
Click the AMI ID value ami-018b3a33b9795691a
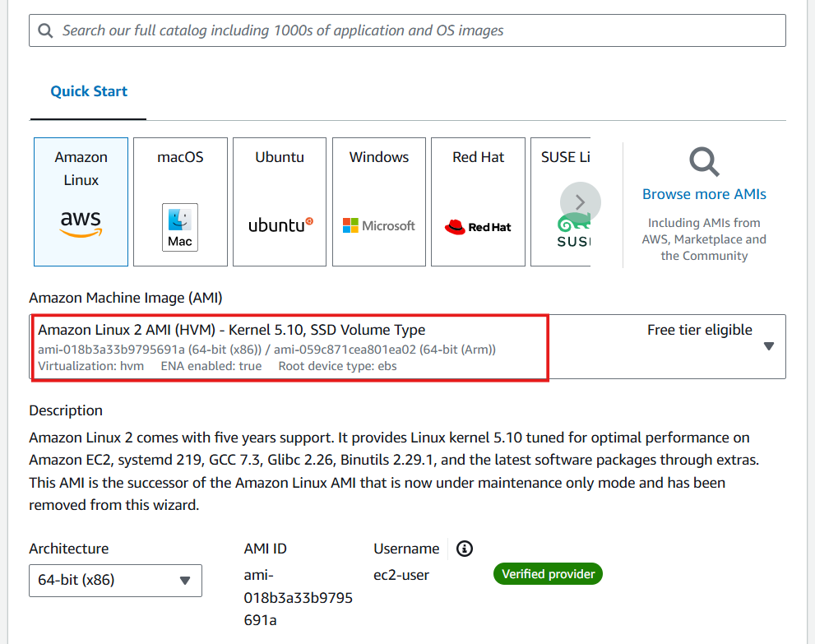tap(298, 598)
